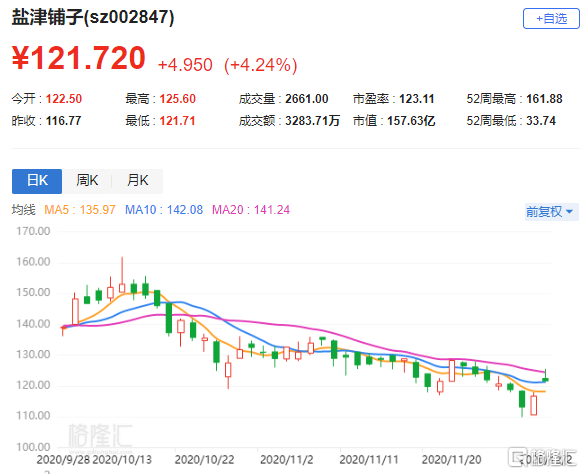Click the 成交量 value 2661.00

307,99
